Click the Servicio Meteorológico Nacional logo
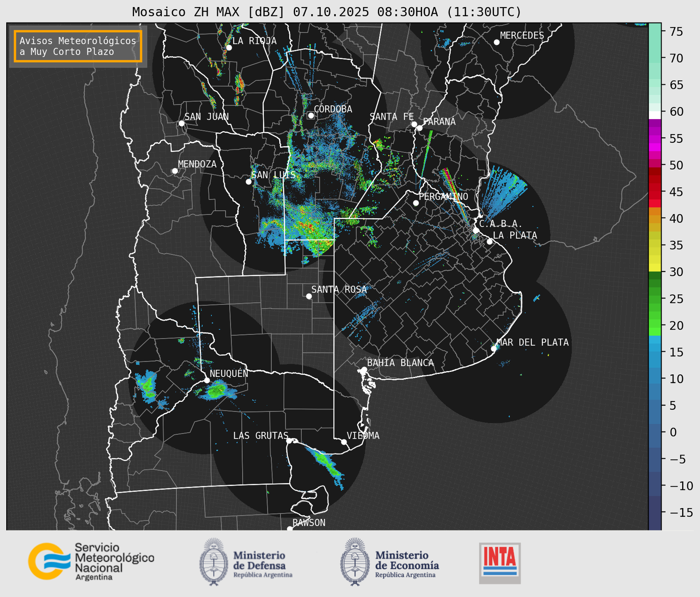 pos(91,561)
